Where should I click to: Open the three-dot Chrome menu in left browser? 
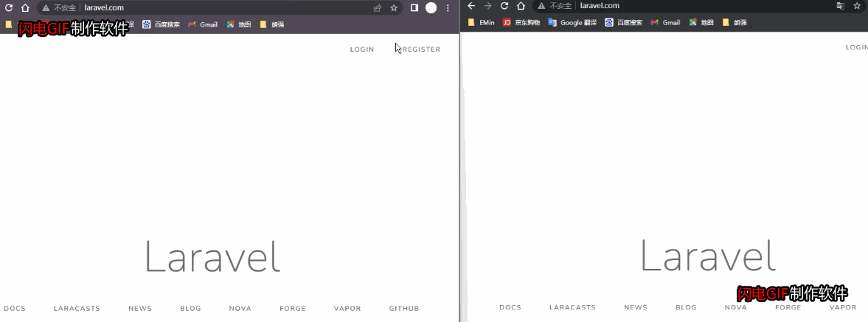[448, 8]
